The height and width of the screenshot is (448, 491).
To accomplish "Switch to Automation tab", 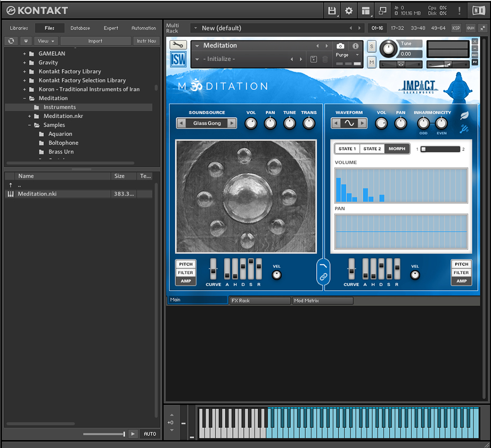I will pyautogui.click(x=144, y=28).
